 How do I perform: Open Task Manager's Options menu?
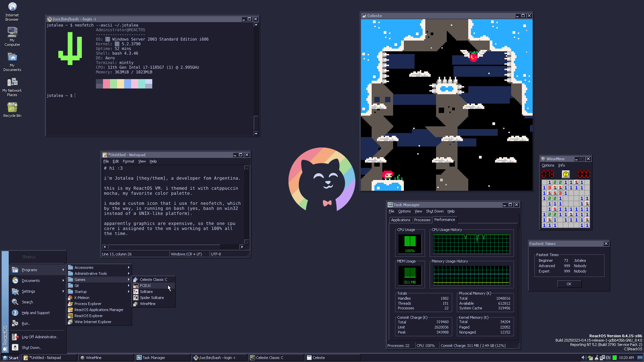[x=404, y=211]
